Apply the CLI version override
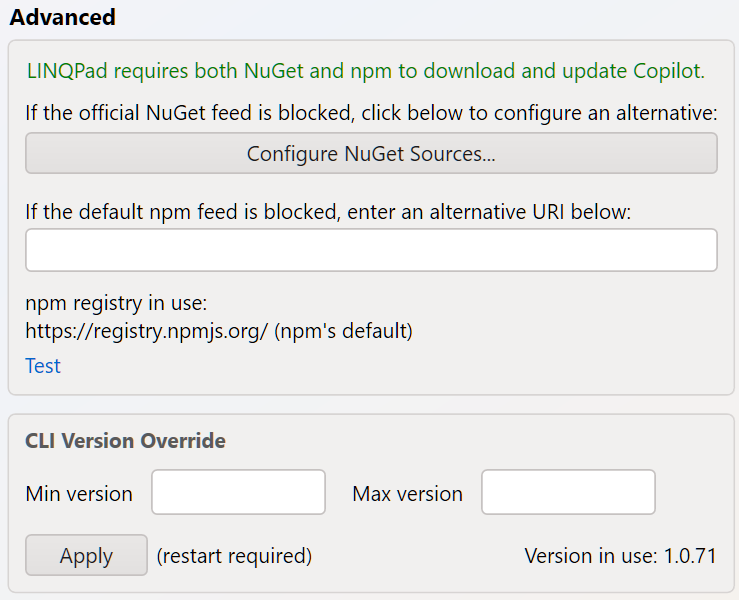The image size is (739, 600). (86, 555)
